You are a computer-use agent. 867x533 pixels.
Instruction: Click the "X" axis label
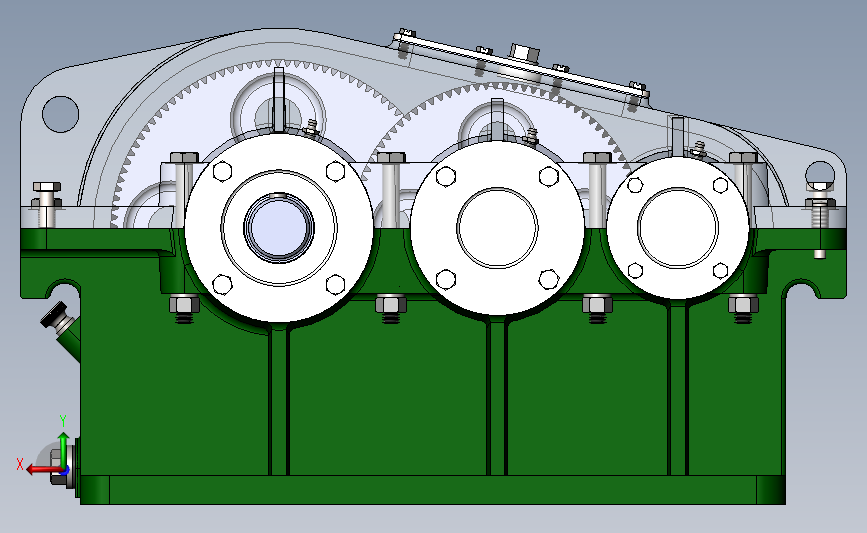20,464
